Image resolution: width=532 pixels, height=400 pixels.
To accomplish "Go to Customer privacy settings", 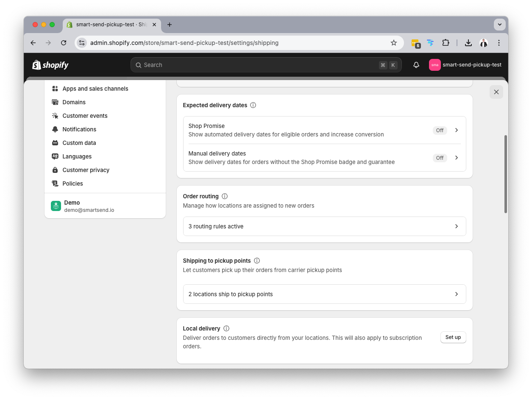I will coord(86,170).
